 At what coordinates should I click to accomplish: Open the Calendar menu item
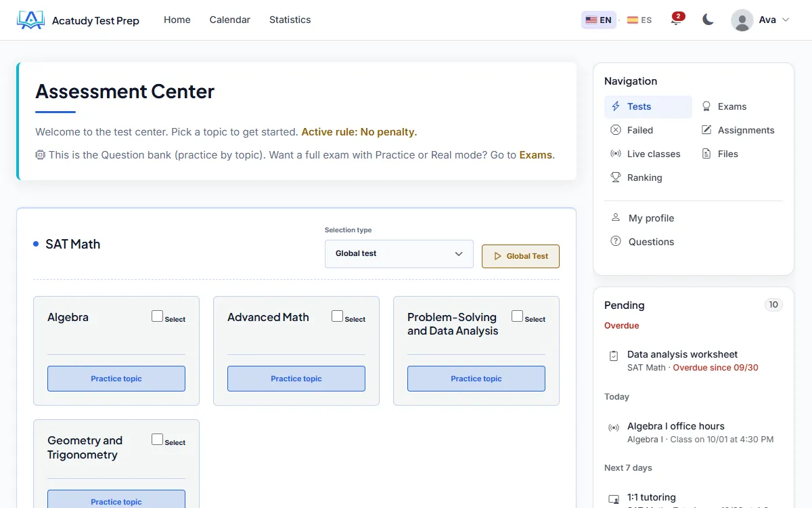click(230, 20)
